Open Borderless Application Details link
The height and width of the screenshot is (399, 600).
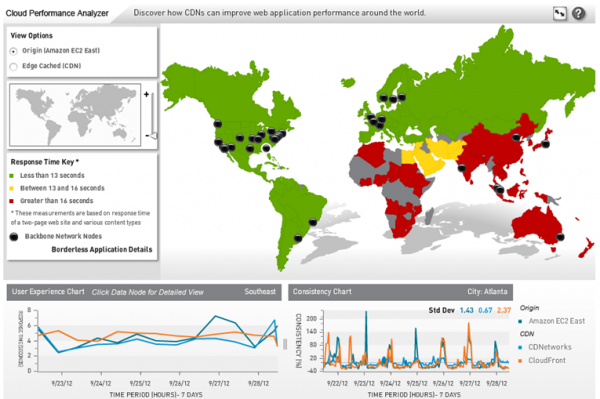[102, 249]
